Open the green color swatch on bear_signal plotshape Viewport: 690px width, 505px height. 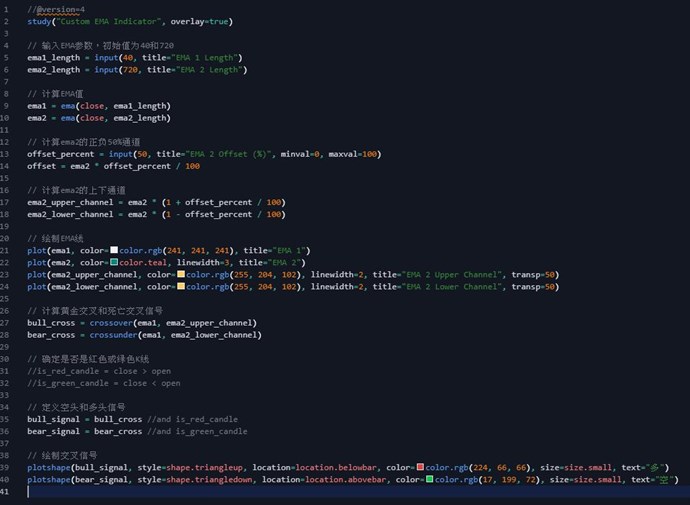point(429,479)
